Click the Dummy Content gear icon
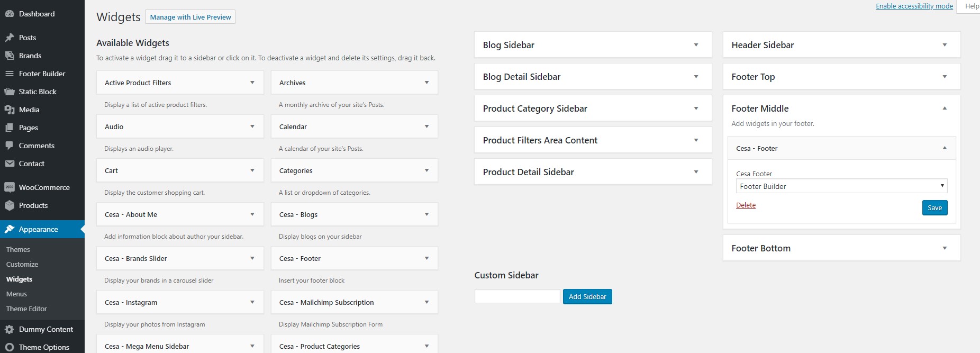980x353 pixels. 10,329
